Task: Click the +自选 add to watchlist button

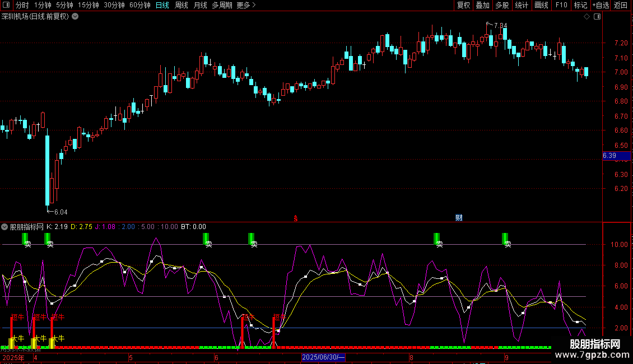Action: pos(601,6)
